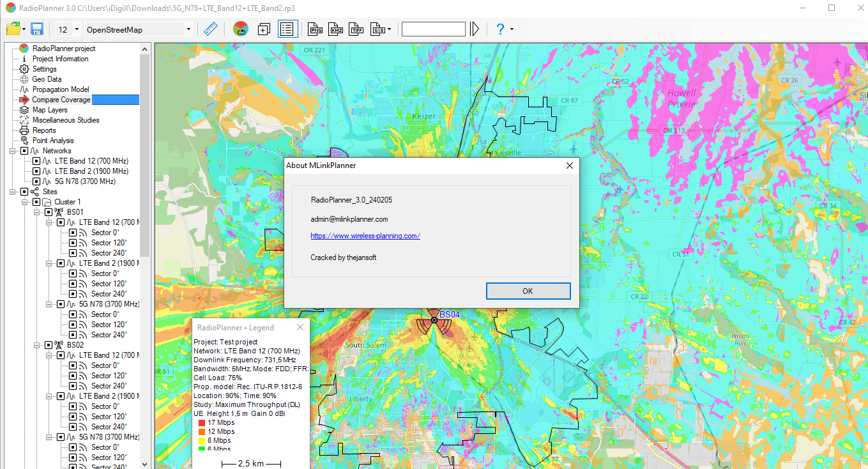Toggle the legend list icon in toolbar
This screenshot has width=868, height=469.
coord(287,29)
